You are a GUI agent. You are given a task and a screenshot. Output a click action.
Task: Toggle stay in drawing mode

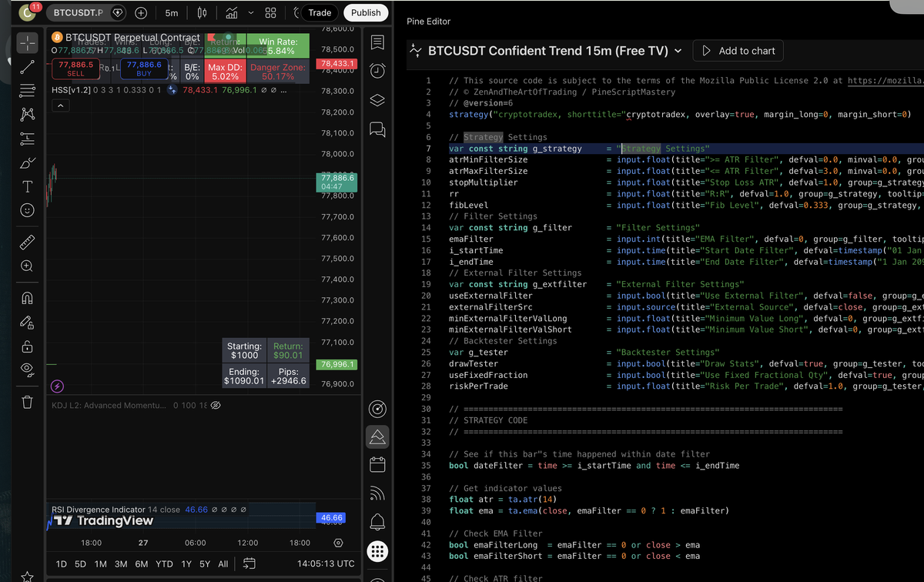pyautogui.click(x=27, y=322)
